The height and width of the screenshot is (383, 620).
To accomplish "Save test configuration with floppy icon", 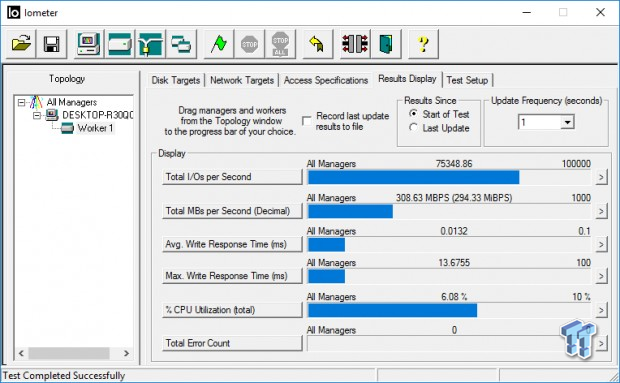I will tap(51, 44).
